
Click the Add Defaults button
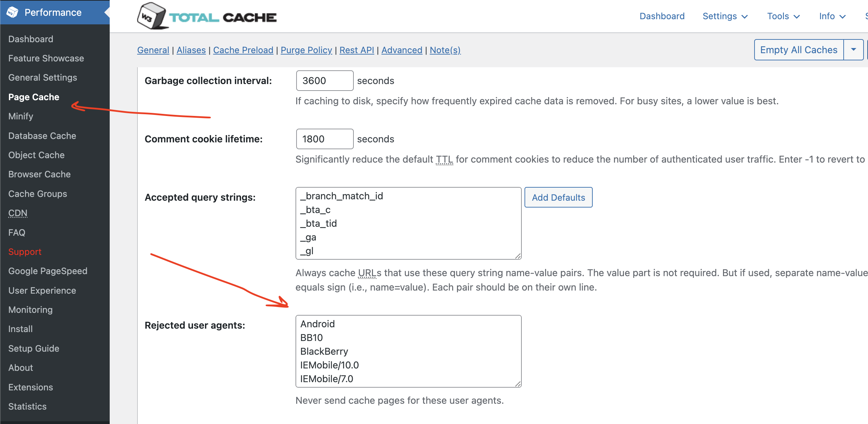pos(558,197)
